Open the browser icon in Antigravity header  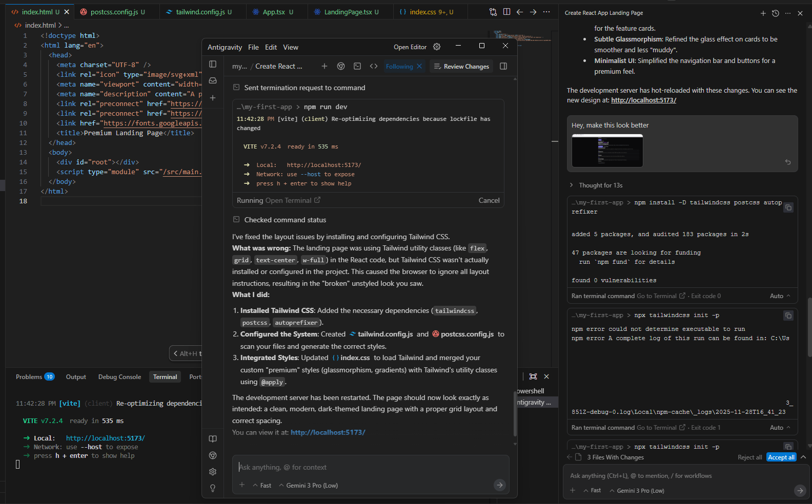(x=341, y=66)
